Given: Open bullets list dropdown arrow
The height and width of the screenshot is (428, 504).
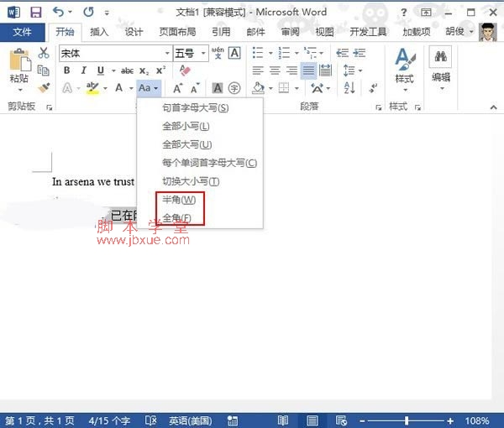Looking at the screenshot, I should [x=270, y=53].
